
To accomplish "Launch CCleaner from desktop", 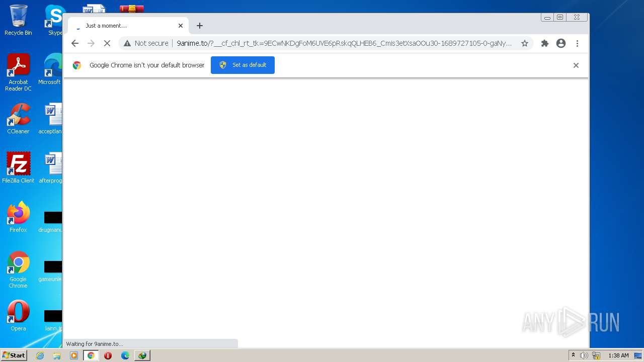I will [18, 119].
